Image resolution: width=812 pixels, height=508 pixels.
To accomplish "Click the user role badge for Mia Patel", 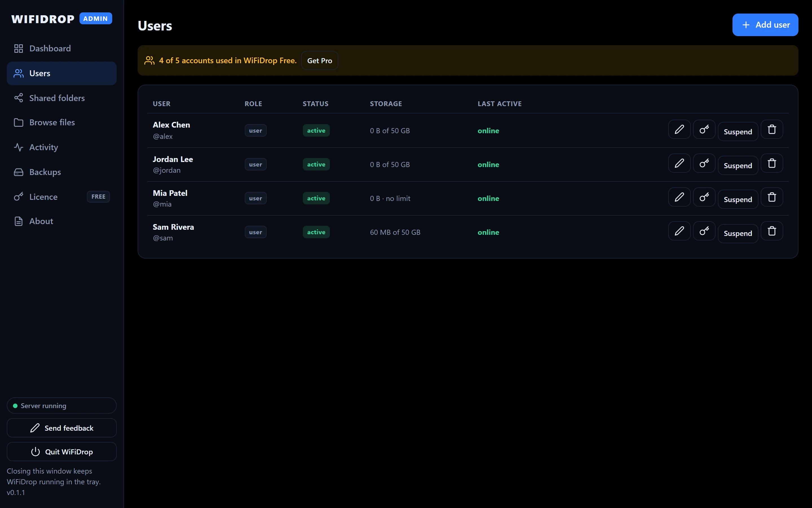I will pos(255,198).
